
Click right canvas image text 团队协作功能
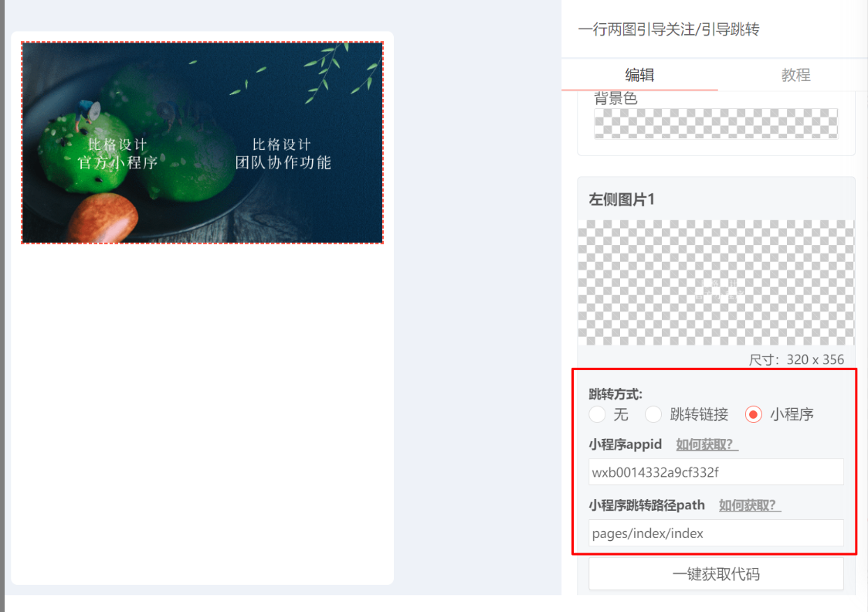pos(283,163)
